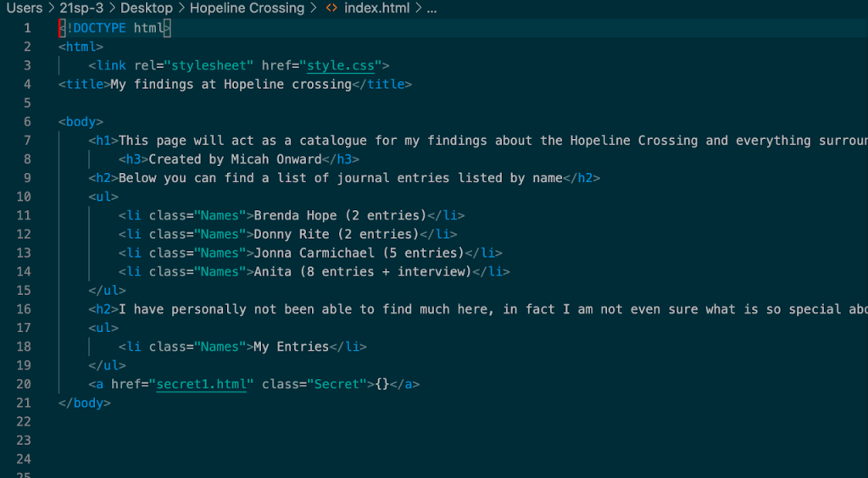Open the breadcrumb ellipsis symbol list

[431, 8]
